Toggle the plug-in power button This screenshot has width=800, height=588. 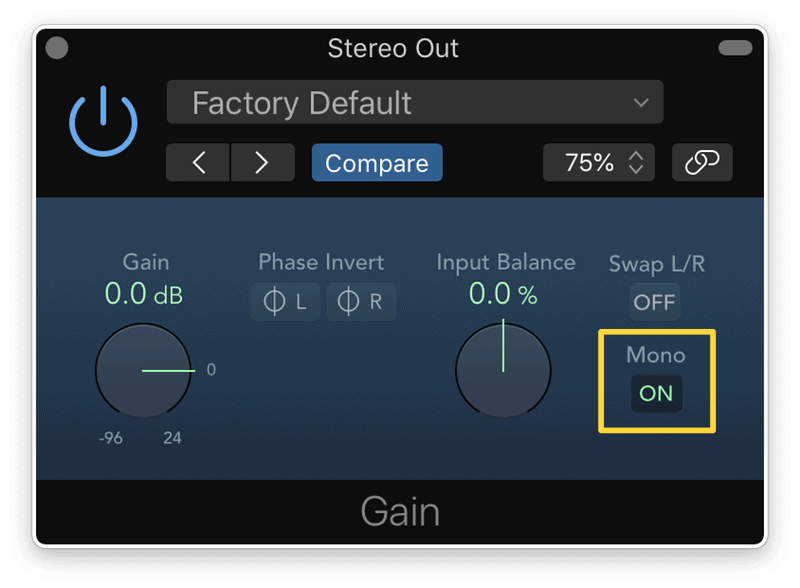pos(102,123)
